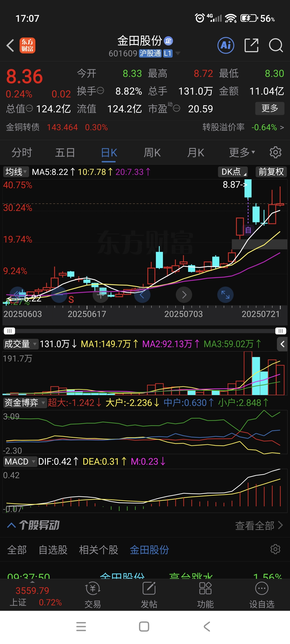Tap the S sell signal marker on chart
The width and height of the screenshot is (290, 644).
click(x=71, y=299)
